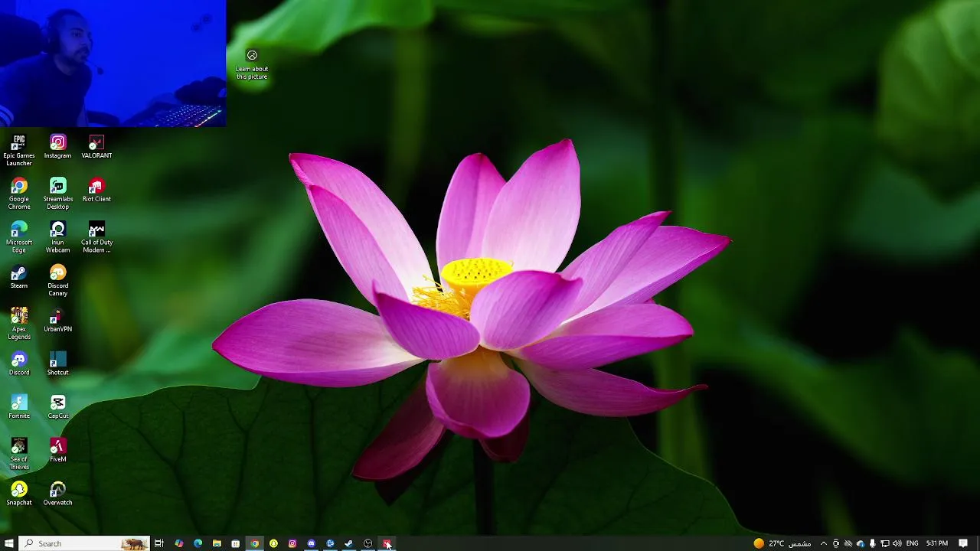The width and height of the screenshot is (980, 551).
Task: Open the notification center icon
Action: pos(963,543)
